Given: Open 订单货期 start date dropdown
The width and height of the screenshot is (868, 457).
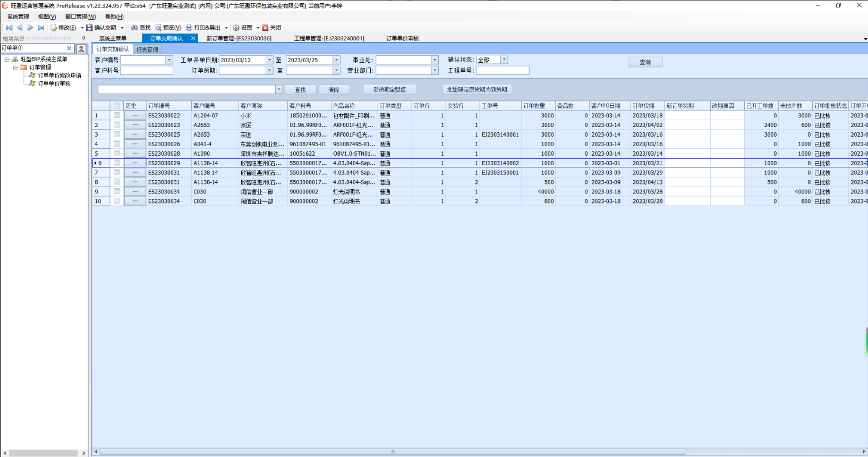Looking at the screenshot, I should [269, 70].
